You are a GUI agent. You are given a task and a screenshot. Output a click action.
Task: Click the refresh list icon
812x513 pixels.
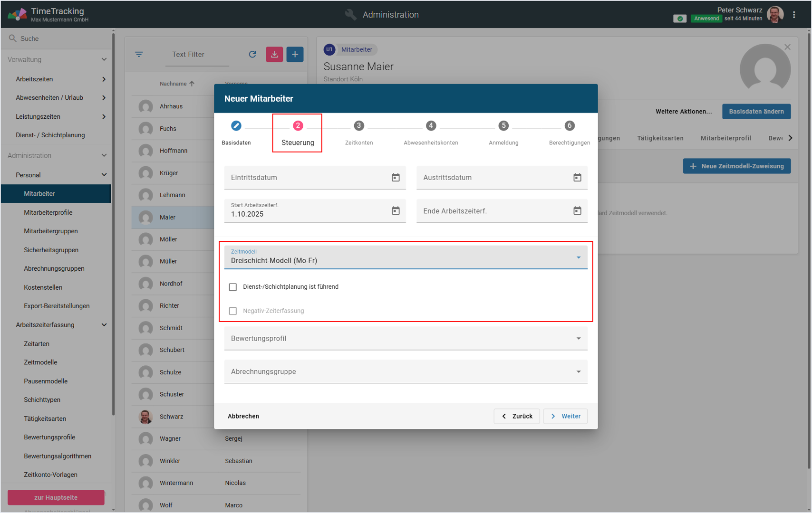252,55
